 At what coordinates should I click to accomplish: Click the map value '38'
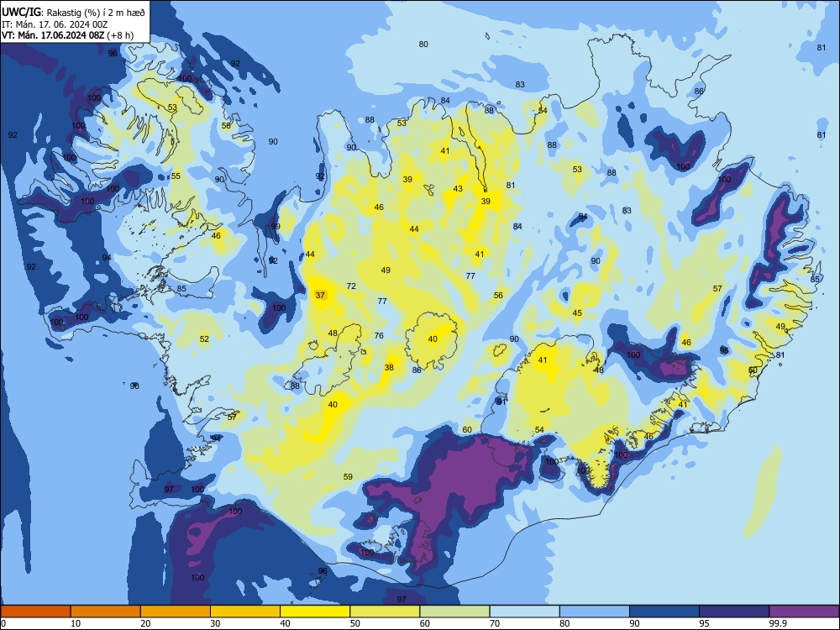point(389,368)
